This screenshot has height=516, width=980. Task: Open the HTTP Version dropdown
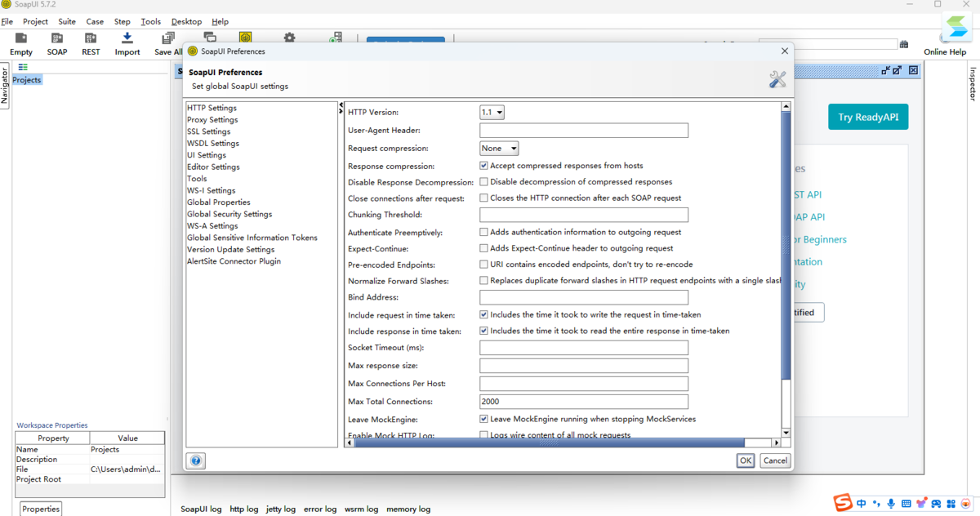tap(492, 113)
